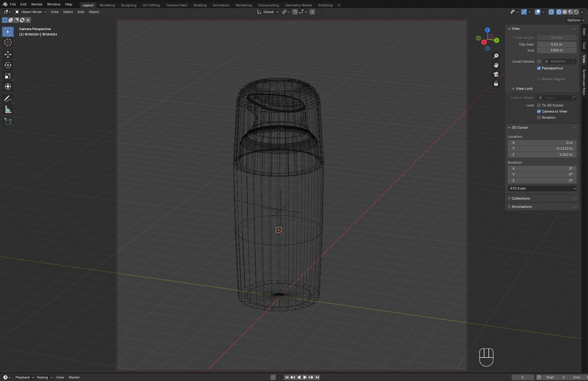Open the Playback popover in timeline
Screen dimensions: 588x381
[x=24, y=377]
